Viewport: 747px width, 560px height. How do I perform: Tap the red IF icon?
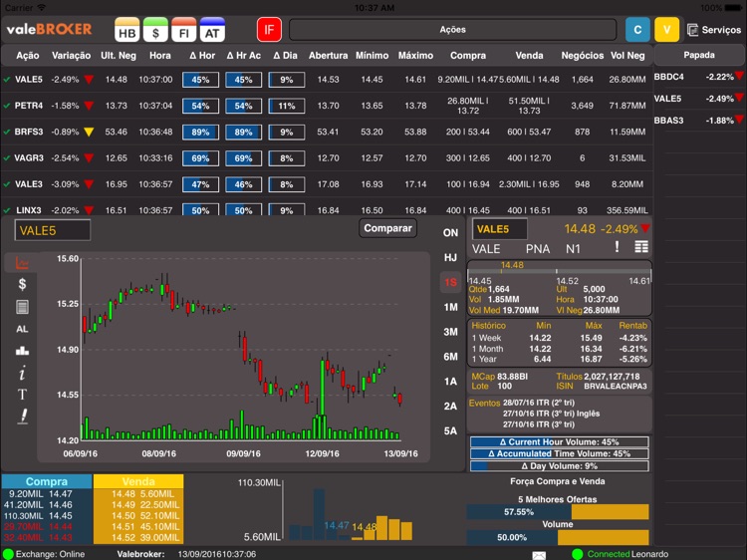[269, 30]
